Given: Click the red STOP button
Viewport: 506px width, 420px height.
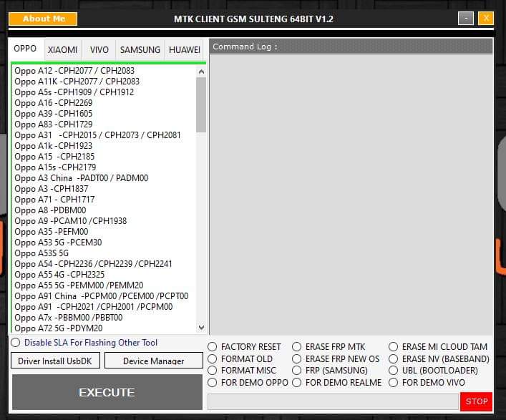Looking at the screenshot, I should 477,401.
